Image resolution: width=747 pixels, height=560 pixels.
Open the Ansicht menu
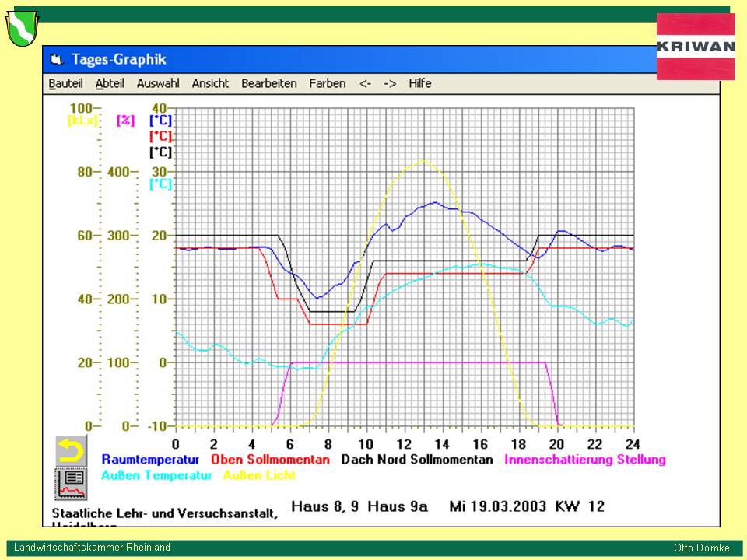[x=210, y=83]
